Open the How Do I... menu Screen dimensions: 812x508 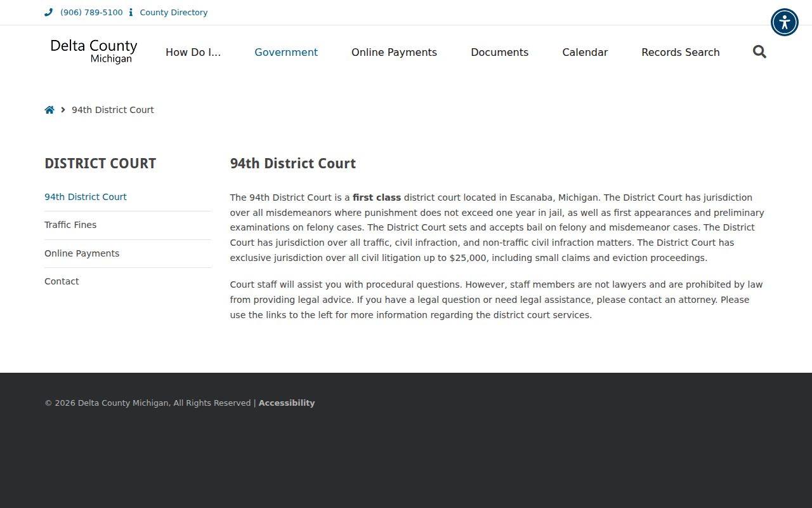point(193,52)
